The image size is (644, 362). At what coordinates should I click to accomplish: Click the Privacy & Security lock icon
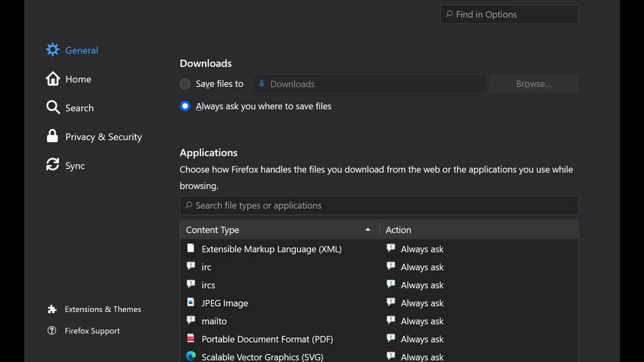tap(52, 136)
